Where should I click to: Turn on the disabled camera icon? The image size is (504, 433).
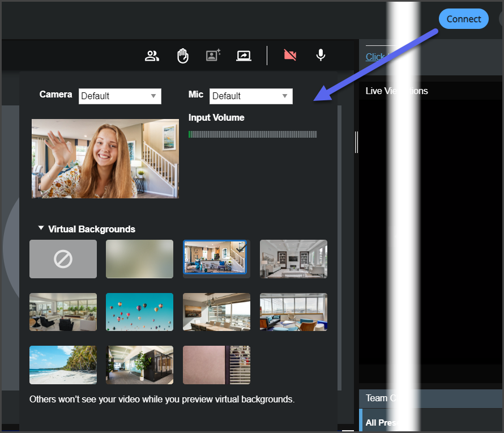[290, 55]
